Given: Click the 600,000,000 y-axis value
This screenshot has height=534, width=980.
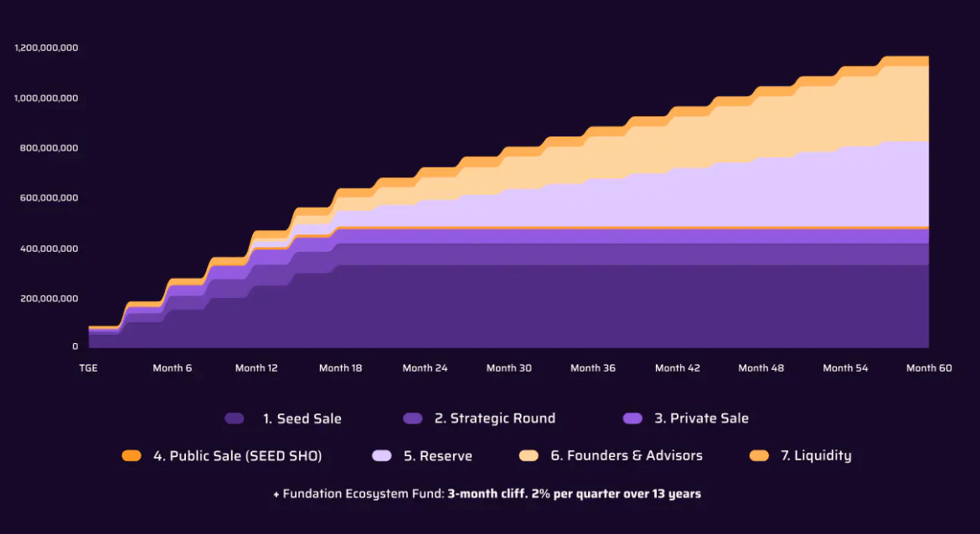Looking at the screenshot, I should coord(49,198).
